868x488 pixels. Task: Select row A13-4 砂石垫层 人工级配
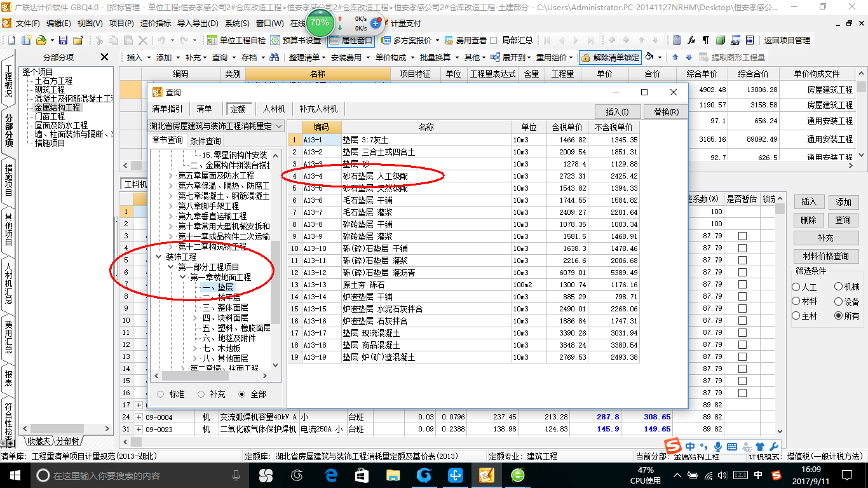[x=463, y=176]
